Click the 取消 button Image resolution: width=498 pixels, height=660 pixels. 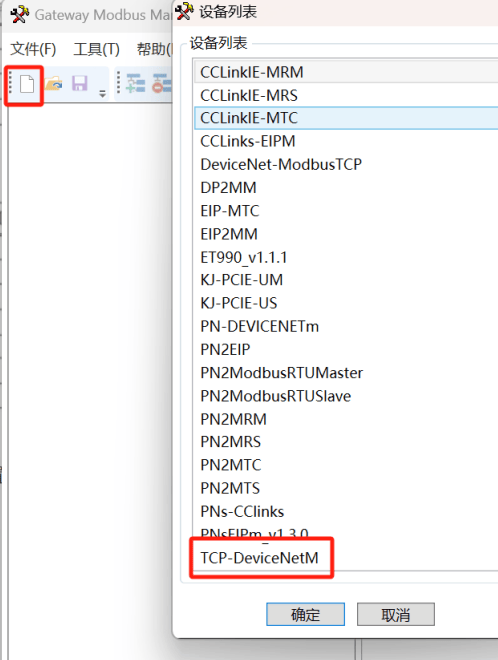pos(396,615)
